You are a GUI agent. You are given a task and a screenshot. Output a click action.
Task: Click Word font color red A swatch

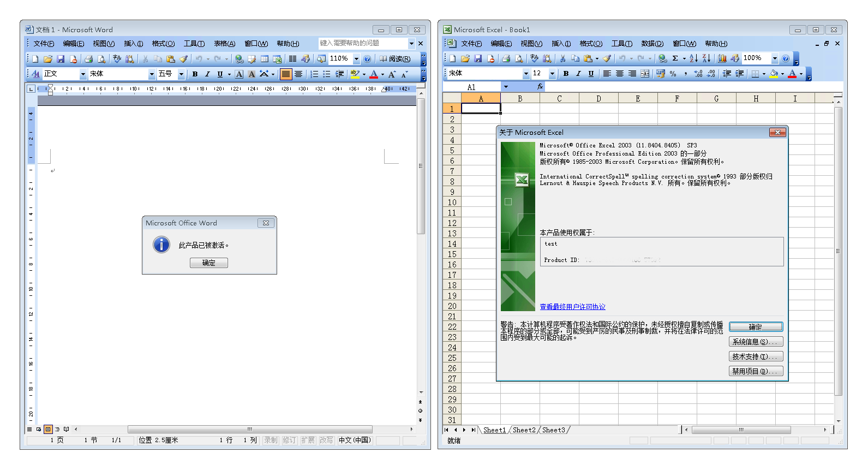pyautogui.click(x=374, y=74)
